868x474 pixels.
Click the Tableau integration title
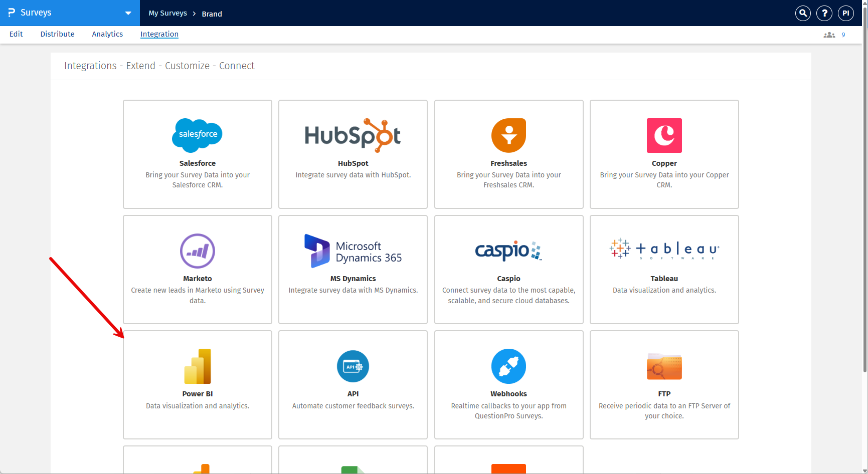pos(664,279)
